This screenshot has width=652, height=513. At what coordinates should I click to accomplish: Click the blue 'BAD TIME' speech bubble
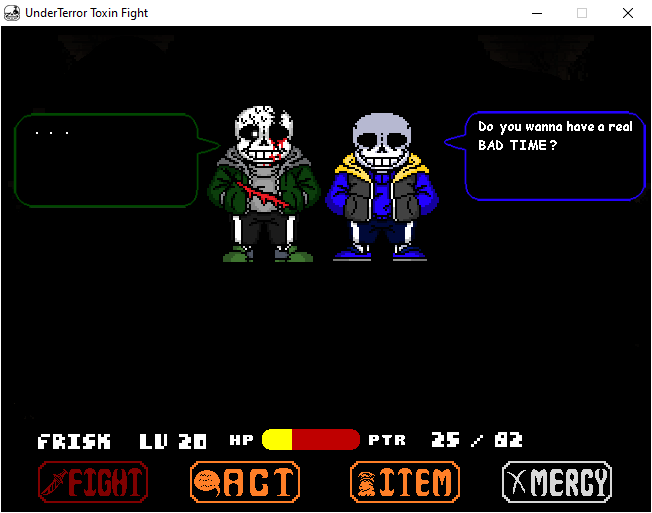pyautogui.click(x=545, y=156)
